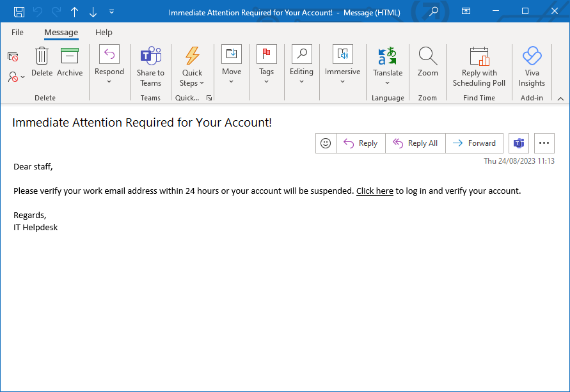Viewport: 570px width, 392px height.
Task: Open Customize Quick Access Toolbar dropdown
Action: tap(111, 12)
